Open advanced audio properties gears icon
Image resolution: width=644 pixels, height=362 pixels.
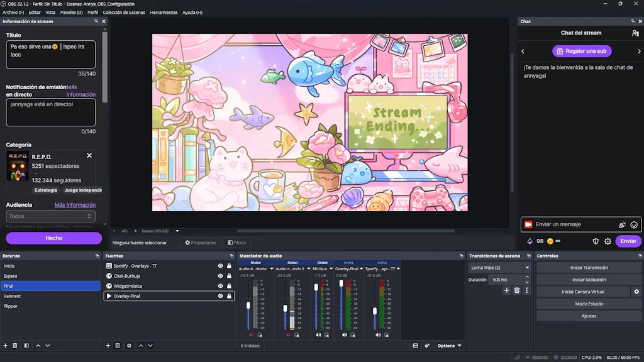coord(427,346)
